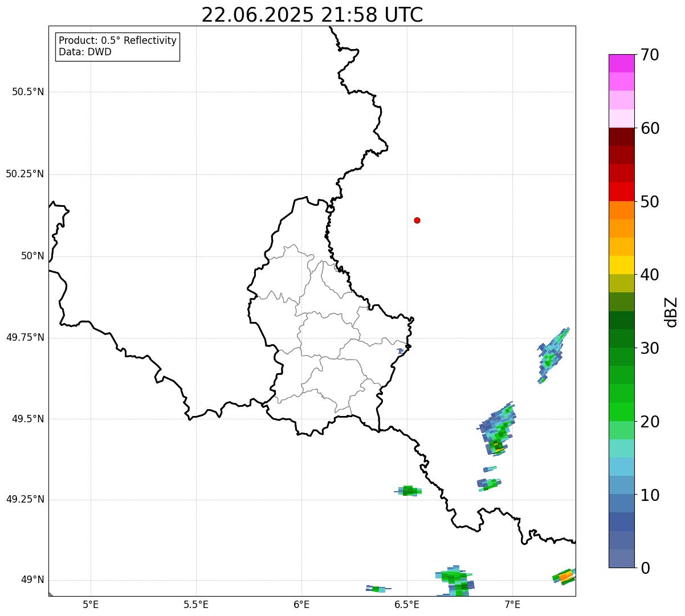
Task: Click the bright red swatch just above 50
Action: (621, 191)
